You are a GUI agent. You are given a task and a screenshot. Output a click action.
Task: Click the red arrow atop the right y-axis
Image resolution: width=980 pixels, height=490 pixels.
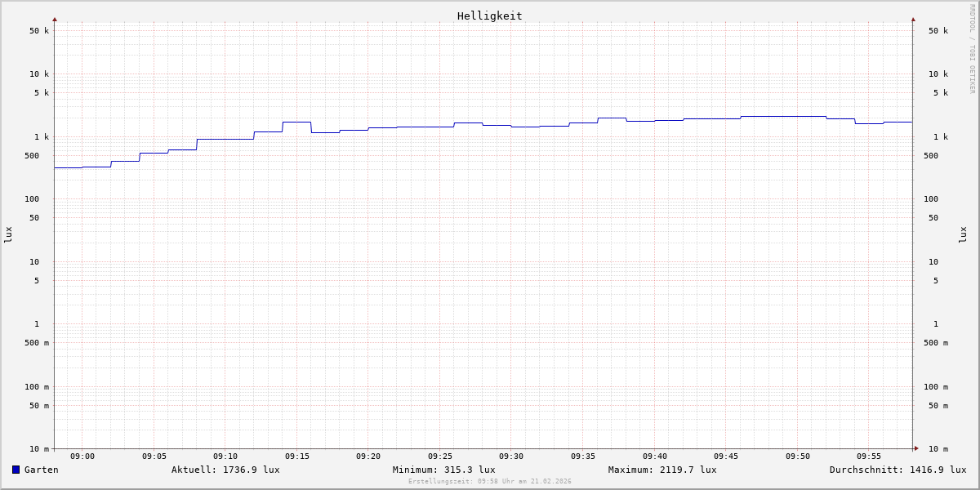tap(913, 19)
